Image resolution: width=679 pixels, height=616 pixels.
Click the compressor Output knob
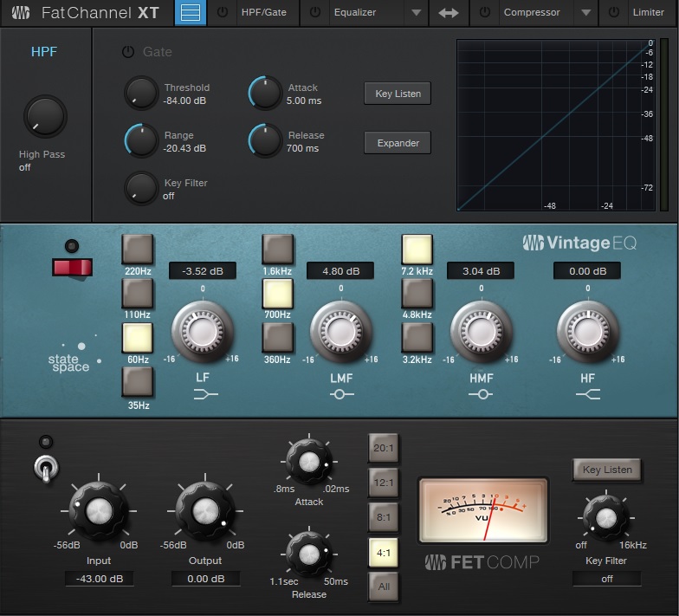[x=205, y=511]
